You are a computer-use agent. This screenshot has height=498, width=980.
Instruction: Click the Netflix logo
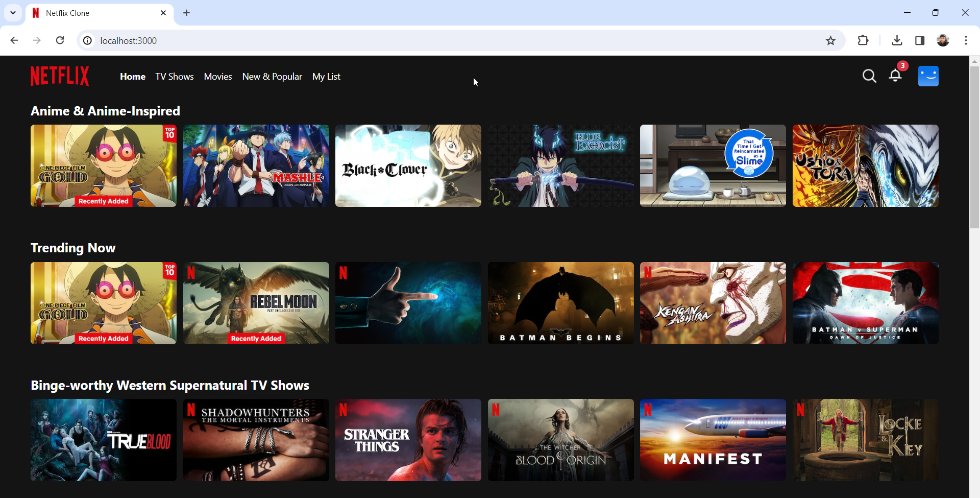[x=60, y=76]
